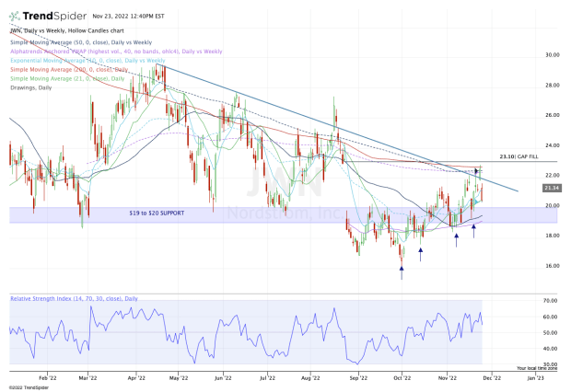The height and width of the screenshot is (392, 571).
Task: Click the lowest up arrow near Oct '22
Action: tap(402, 271)
